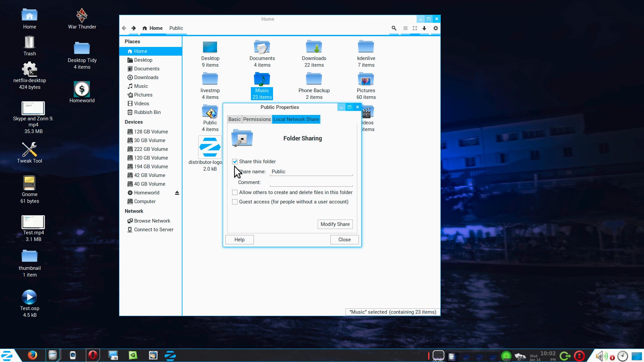Switch to list view icon
644x362 pixels.
(x=405, y=28)
